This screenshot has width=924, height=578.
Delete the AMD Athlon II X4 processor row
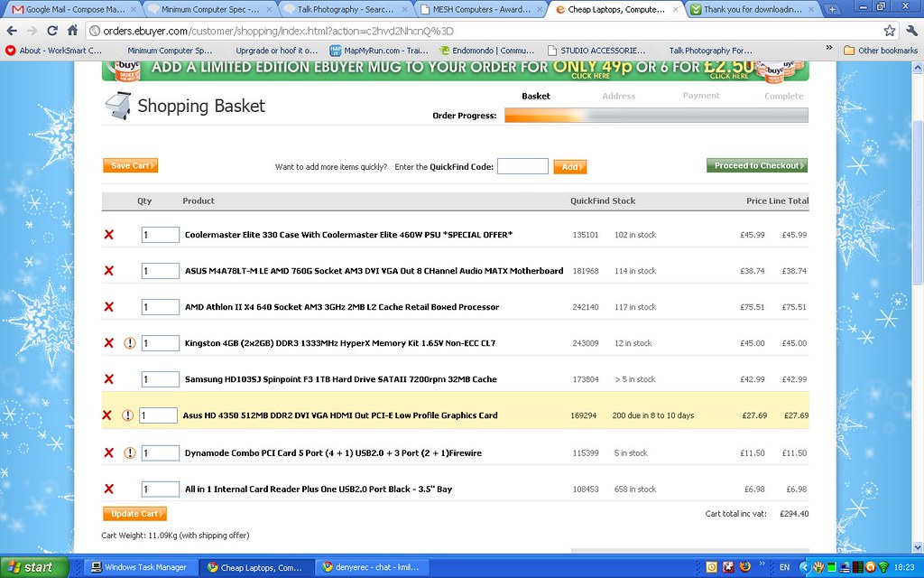[x=109, y=307]
